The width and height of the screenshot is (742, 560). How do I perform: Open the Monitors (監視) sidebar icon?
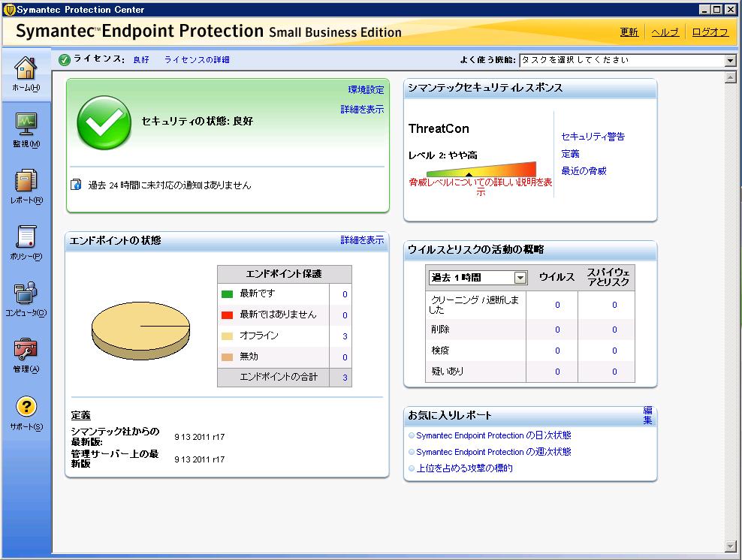click(x=26, y=124)
